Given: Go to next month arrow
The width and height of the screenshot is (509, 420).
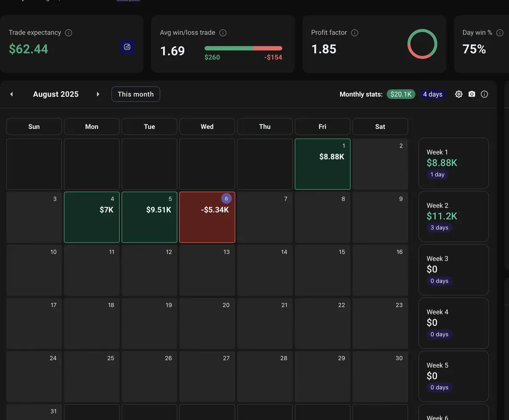Looking at the screenshot, I should click(98, 94).
